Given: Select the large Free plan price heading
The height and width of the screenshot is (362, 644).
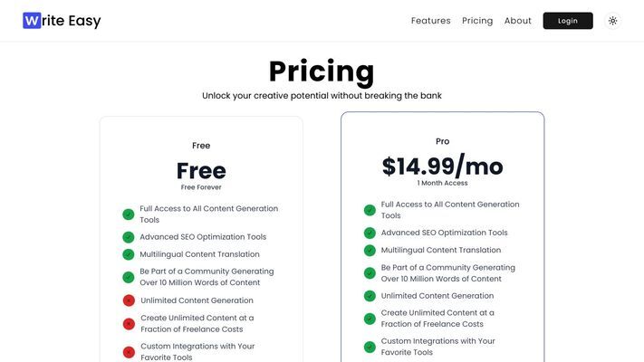Looking at the screenshot, I should pyautogui.click(x=201, y=171).
